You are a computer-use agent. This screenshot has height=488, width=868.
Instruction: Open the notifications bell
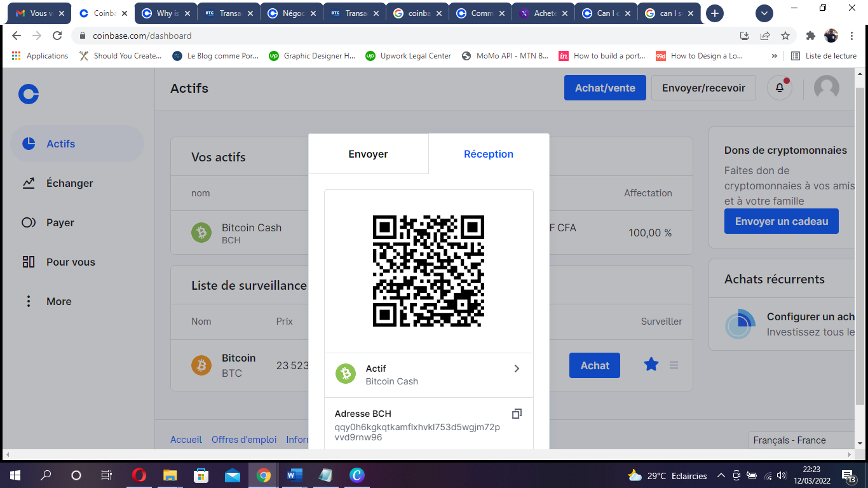(779, 88)
